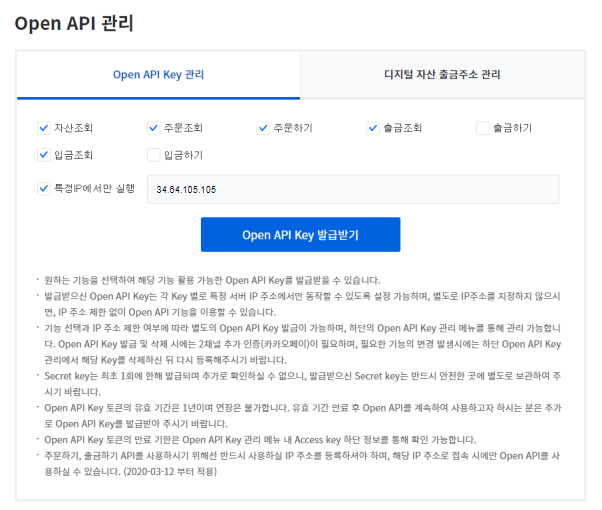Uncheck the 자산조회 checkbox
Screen dimensions: 602x510
coord(43,128)
